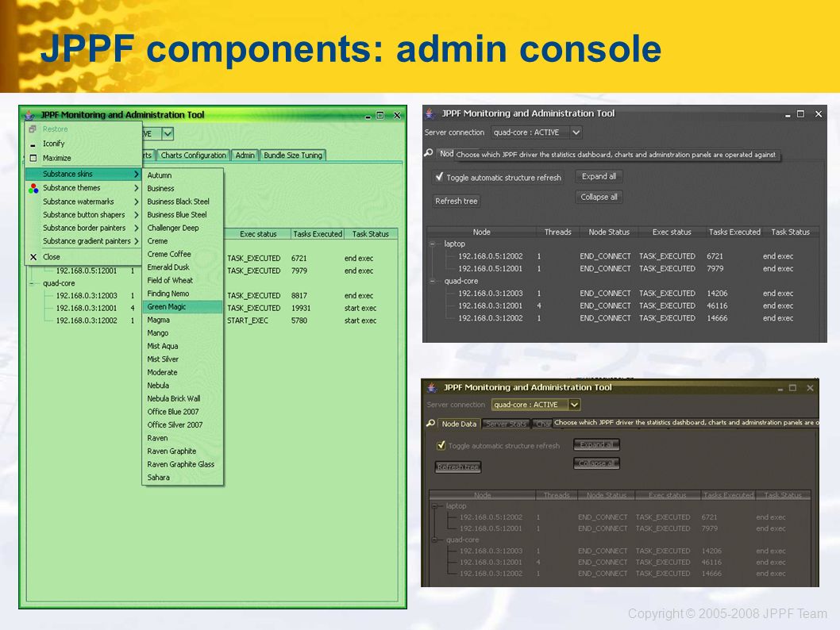Switch to Admin tab in green window
Screen dimensions: 840x630
pyautogui.click(x=245, y=156)
